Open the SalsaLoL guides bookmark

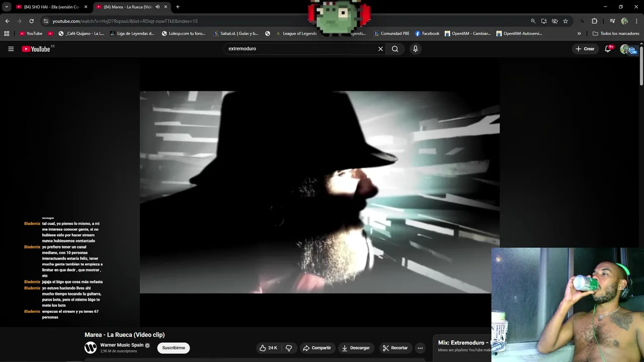click(x=236, y=34)
